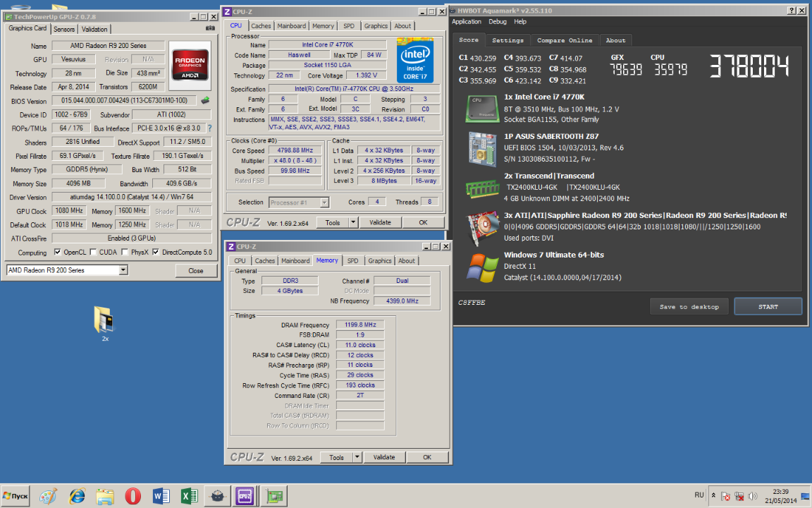Toggle the DirectCompute 5.0 checkbox
The height and width of the screenshot is (508, 812).
point(155,252)
